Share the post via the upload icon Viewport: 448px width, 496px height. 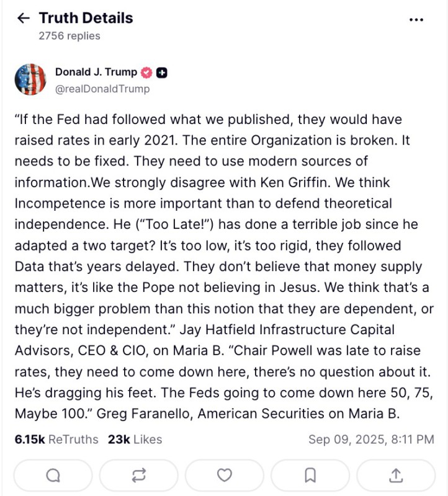click(x=396, y=476)
